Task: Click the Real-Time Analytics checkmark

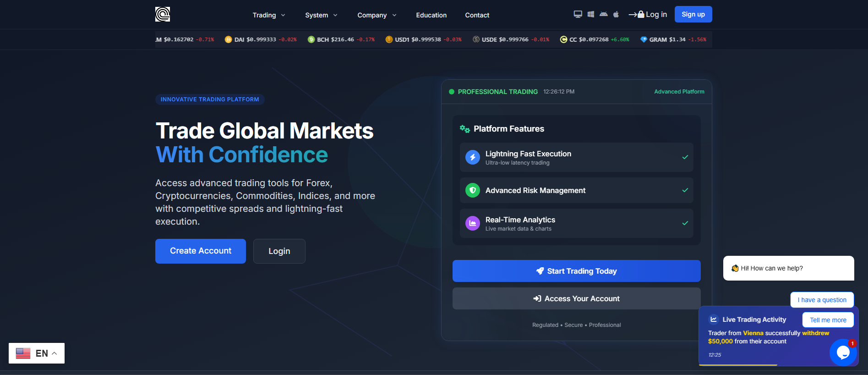Action: [685, 223]
